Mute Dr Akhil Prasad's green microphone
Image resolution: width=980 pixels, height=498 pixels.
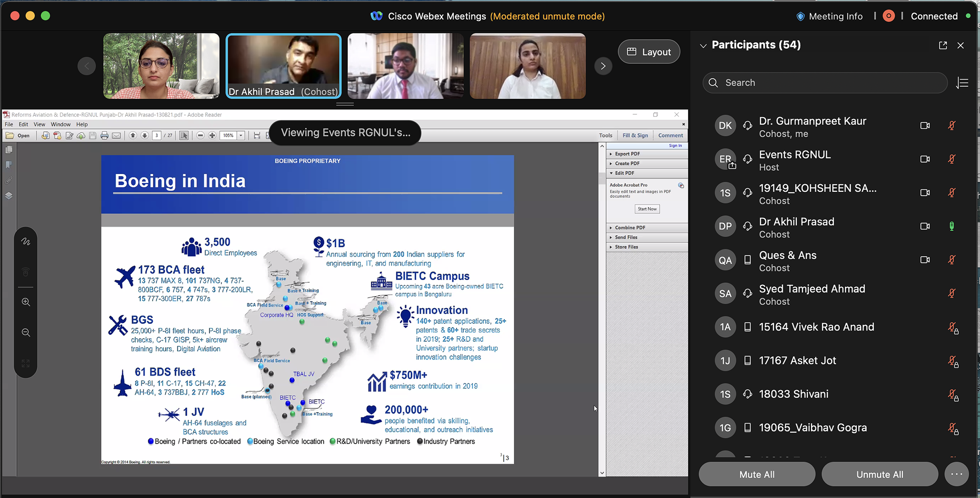(x=951, y=226)
